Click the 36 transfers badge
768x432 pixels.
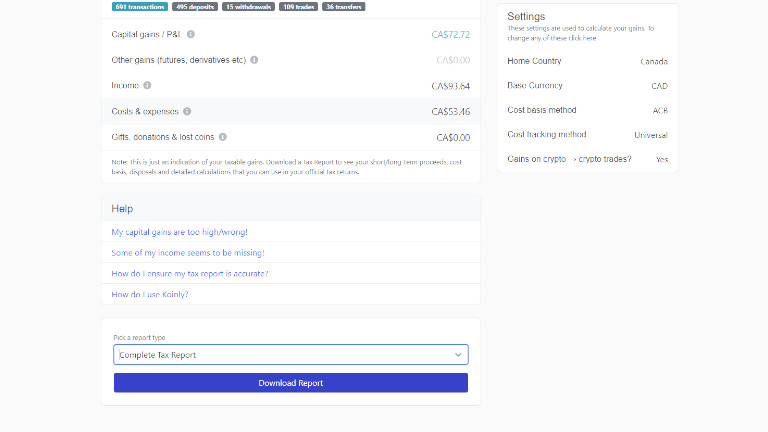click(345, 7)
